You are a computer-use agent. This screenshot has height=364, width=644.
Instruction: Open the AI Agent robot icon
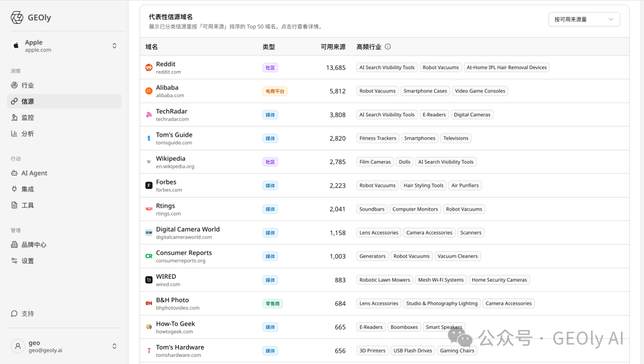tap(14, 173)
